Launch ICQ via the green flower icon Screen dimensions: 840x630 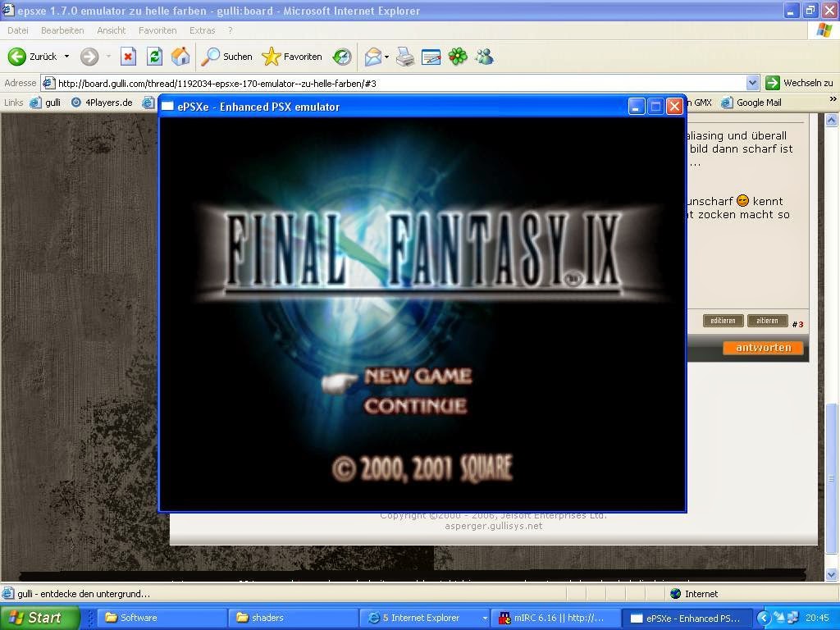[x=458, y=57]
